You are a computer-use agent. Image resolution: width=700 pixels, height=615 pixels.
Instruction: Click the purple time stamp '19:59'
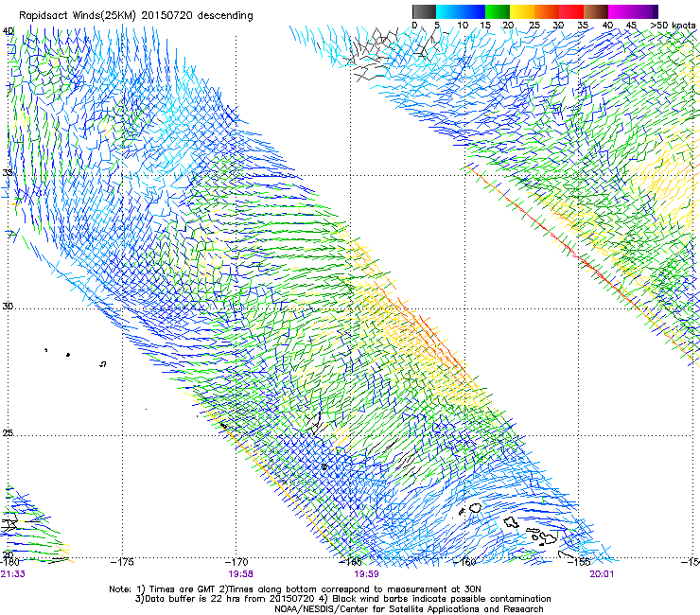click(x=366, y=574)
